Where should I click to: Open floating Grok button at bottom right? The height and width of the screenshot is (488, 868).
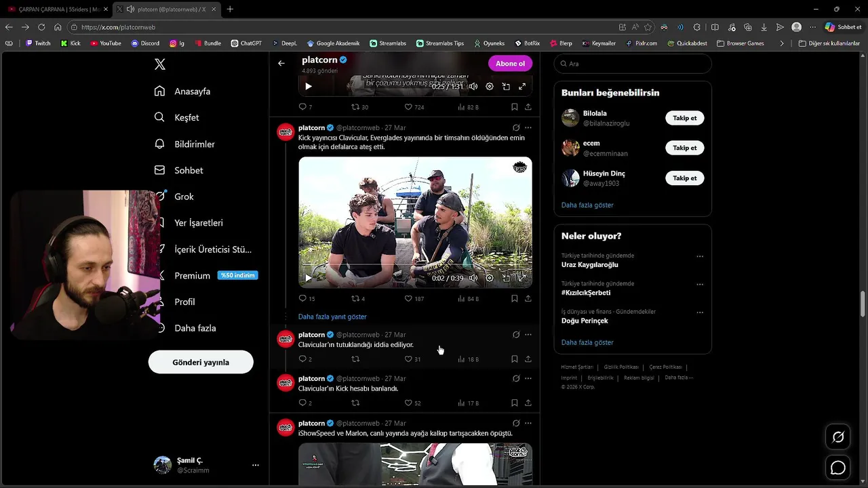point(838,437)
